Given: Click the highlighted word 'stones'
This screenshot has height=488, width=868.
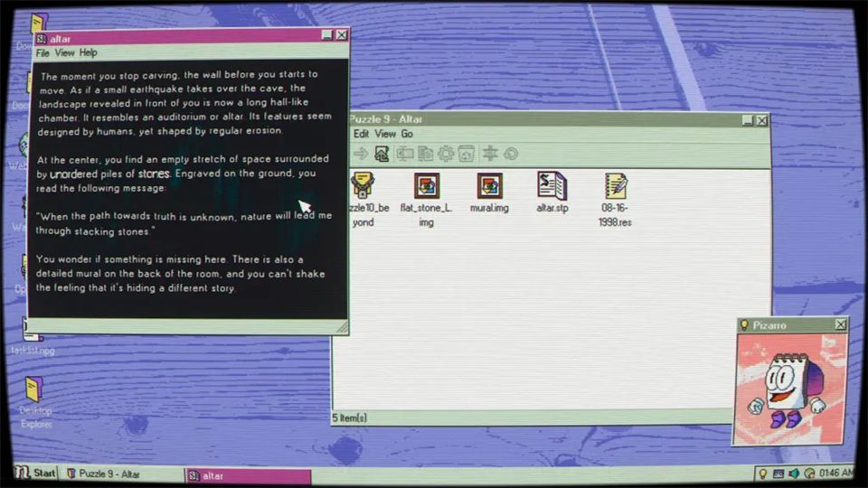Looking at the screenshot, I should tap(154, 174).
